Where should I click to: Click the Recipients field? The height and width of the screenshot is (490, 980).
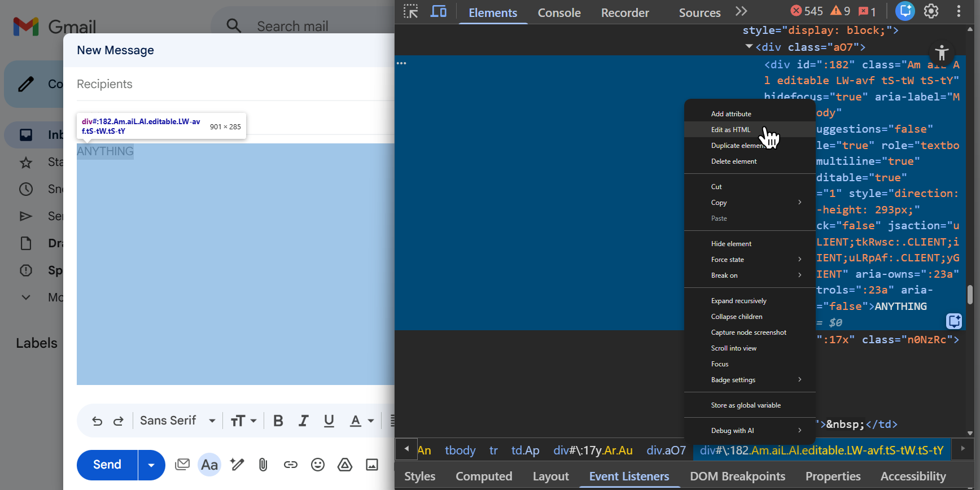point(235,84)
